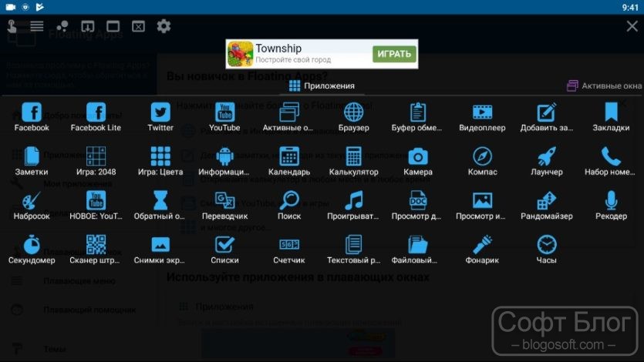
Task: Click the camera icon in status bar
Action: (x=11, y=7)
